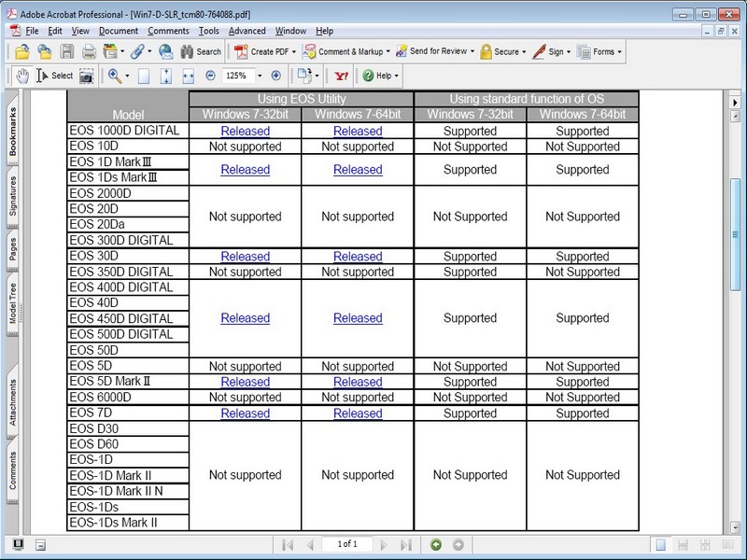The height and width of the screenshot is (560, 747).
Task: Click the Search binoculars button
Action: tap(201, 51)
